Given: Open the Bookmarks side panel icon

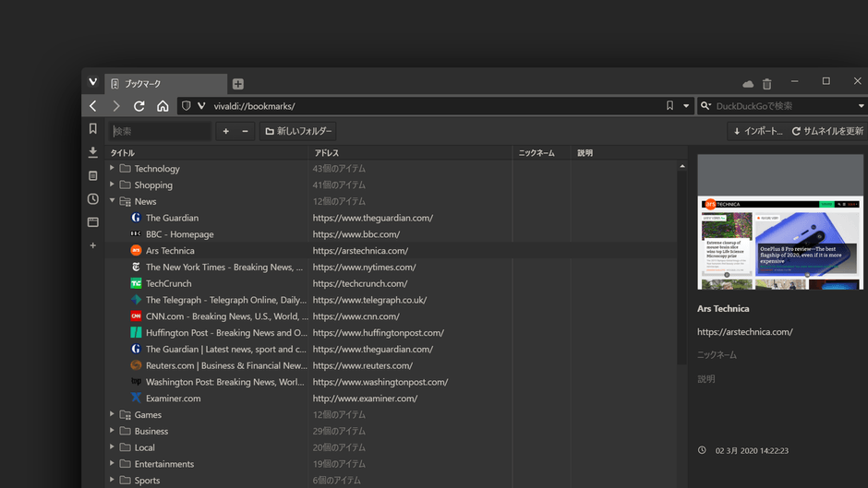Looking at the screenshot, I should click(x=92, y=129).
